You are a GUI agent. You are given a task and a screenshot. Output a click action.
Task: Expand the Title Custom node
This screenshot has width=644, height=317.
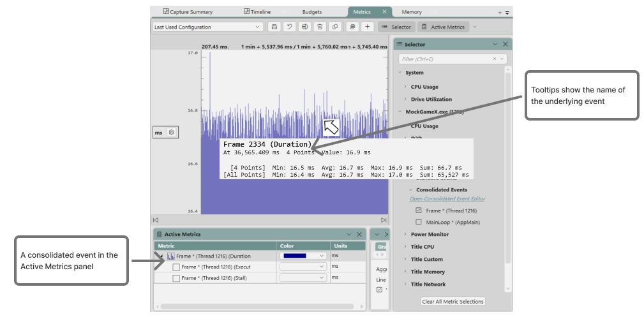point(405,259)
